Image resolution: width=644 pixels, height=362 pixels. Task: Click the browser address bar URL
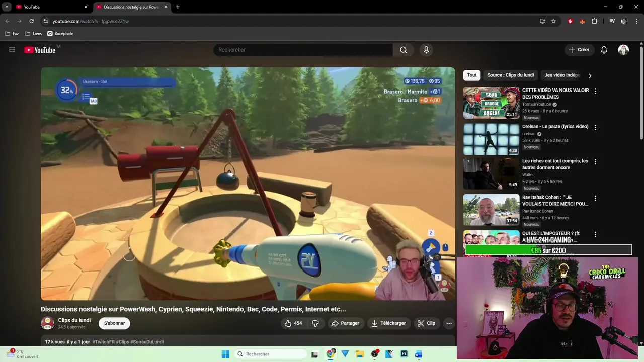[x=91, y=21]
